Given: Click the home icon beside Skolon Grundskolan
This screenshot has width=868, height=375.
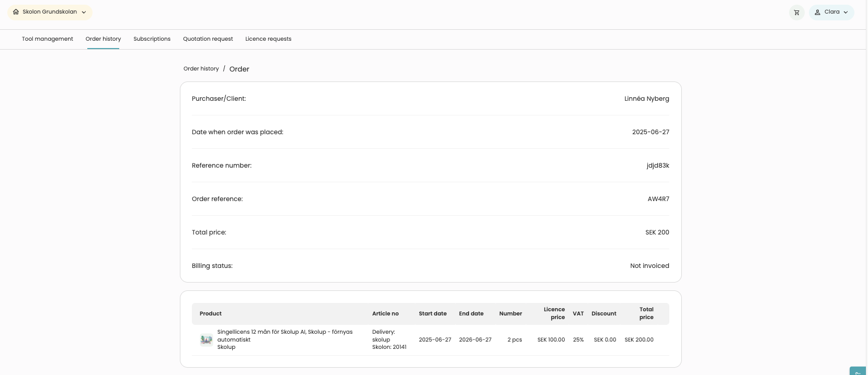Looking at the screenshot, I should [x=16, y=12].
